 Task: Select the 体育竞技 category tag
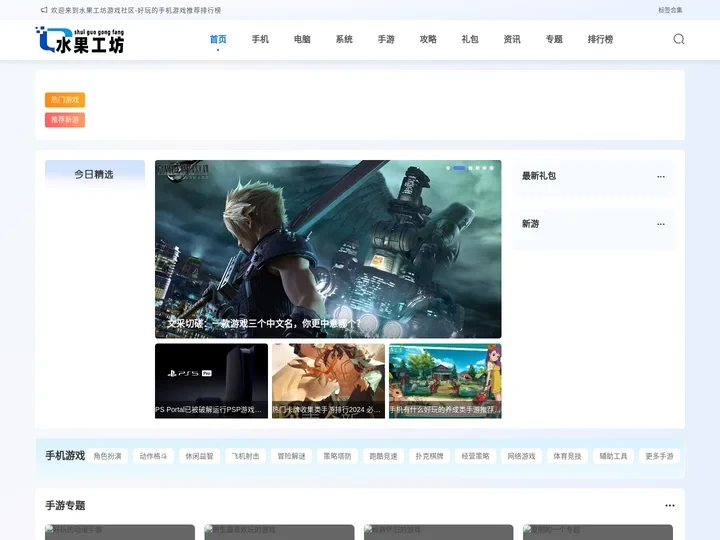[x=567, y=456]
